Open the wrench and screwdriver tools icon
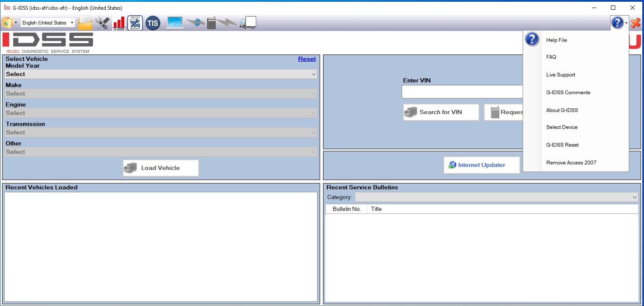Image resolution: width=644 pixels, height=306 pixels. coord(102,23)
